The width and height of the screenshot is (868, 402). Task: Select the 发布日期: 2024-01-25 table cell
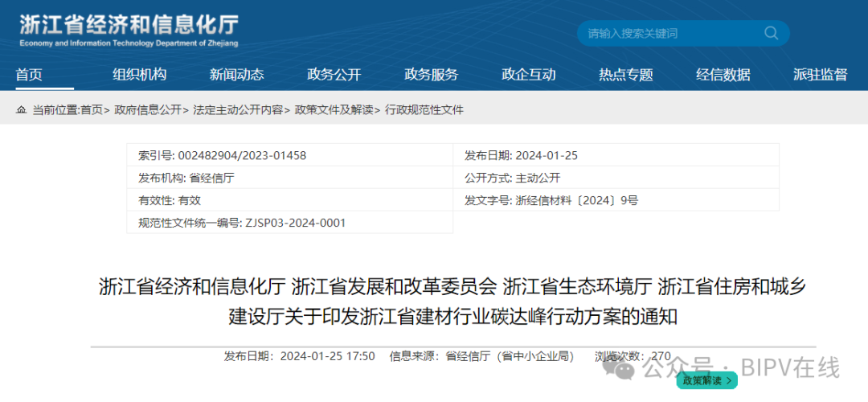pyautogui.click(x=616, y=156)
